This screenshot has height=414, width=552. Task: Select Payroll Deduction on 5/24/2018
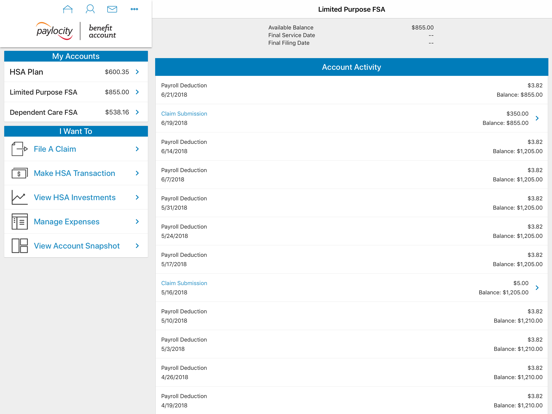(x=351, y=231)
